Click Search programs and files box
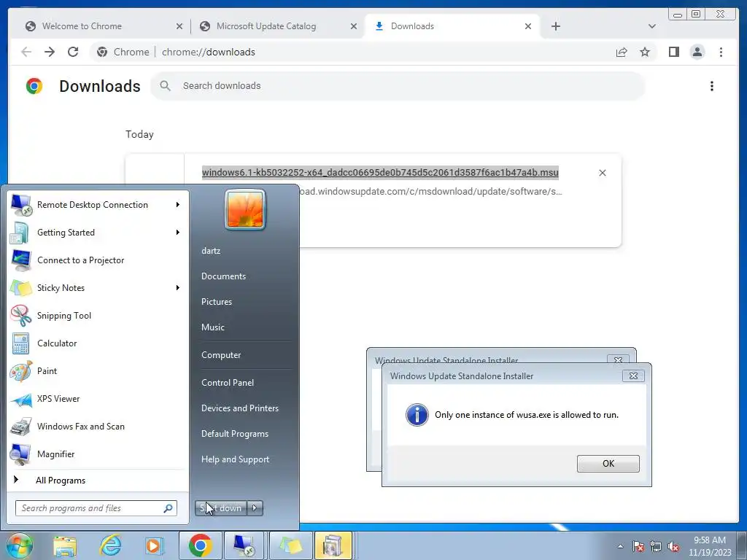This screenshot has width=747, height=560. click(x=96, y=508)
